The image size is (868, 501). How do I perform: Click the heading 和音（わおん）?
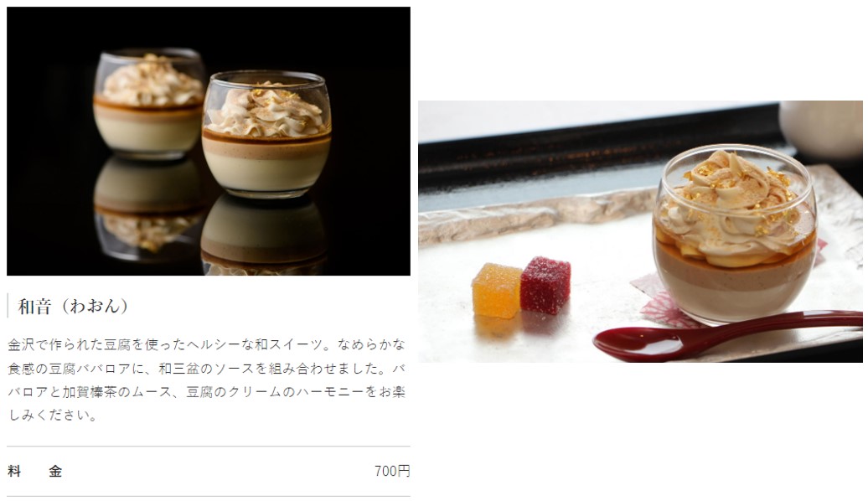[73, 306]
